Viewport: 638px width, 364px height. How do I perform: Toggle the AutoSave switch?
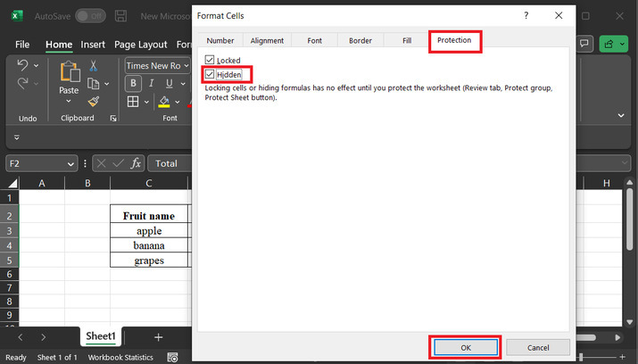(x=91, y=16)
